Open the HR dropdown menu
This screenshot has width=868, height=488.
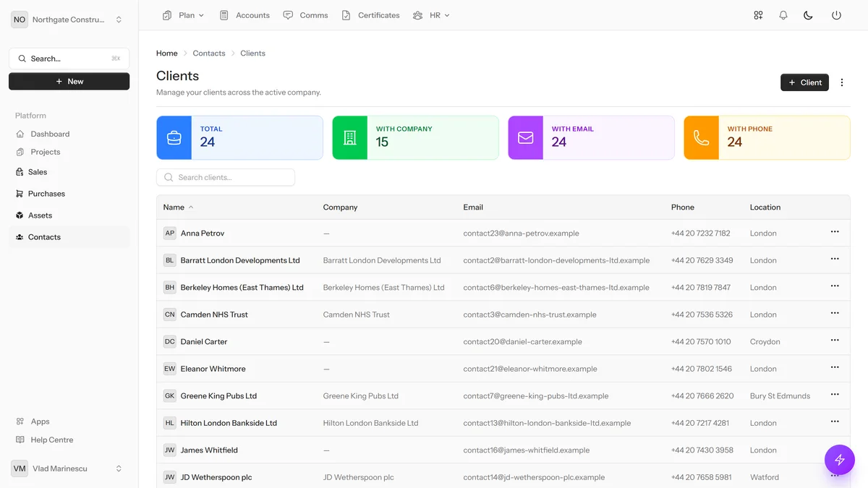tap(431, 15)
